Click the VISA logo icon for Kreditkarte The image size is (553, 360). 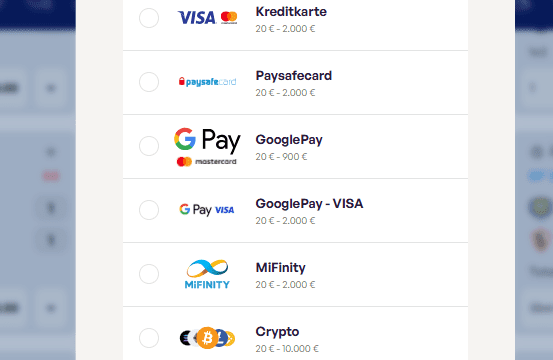(197, 18)
